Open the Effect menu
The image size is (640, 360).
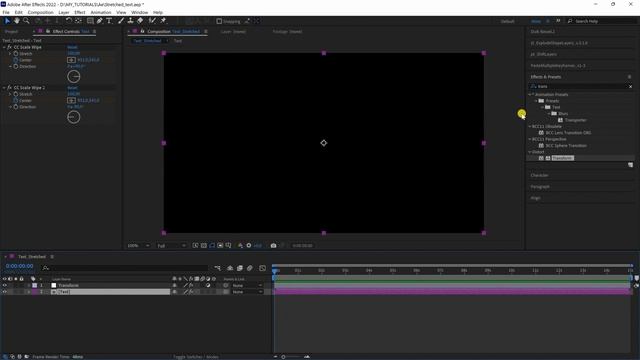pyautogui.click(x=80, y=12)
